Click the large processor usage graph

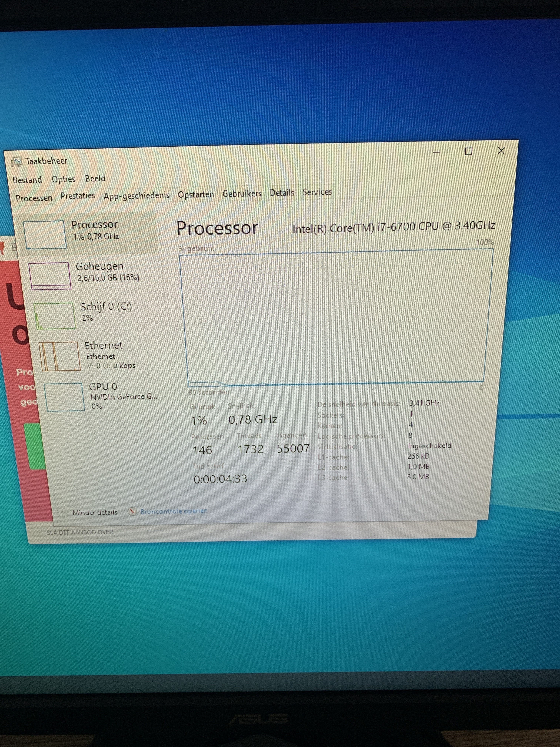pyautogui.click(x=336, y=317)
